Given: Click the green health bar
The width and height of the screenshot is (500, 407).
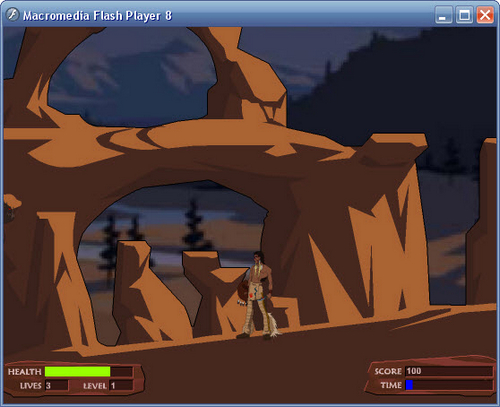Looking at the screenshot, I should 77,371.
